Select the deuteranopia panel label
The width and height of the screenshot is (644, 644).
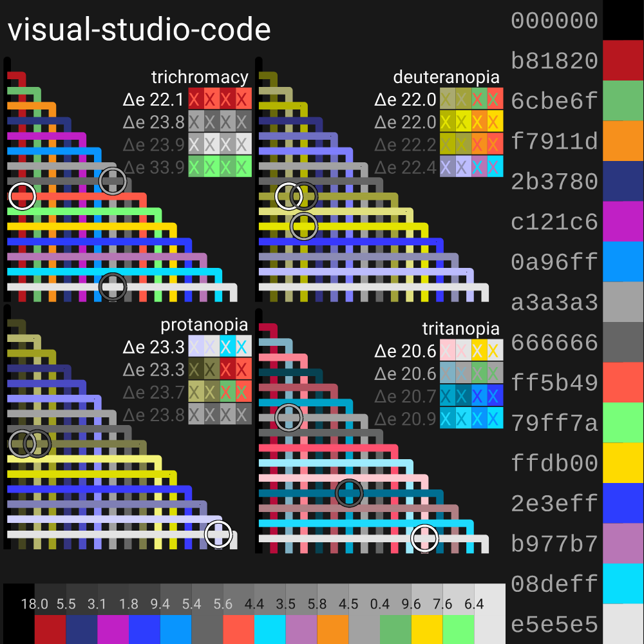(446, 77)
